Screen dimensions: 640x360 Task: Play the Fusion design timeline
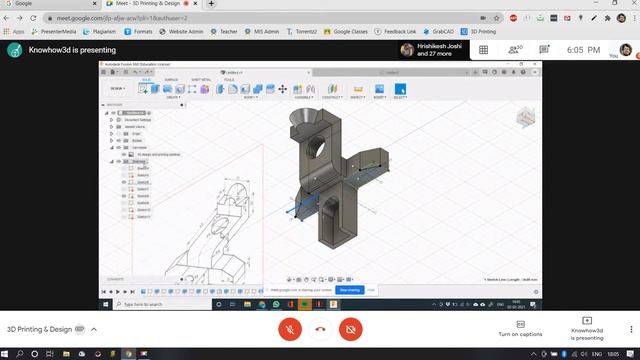[x=118, y=291]
